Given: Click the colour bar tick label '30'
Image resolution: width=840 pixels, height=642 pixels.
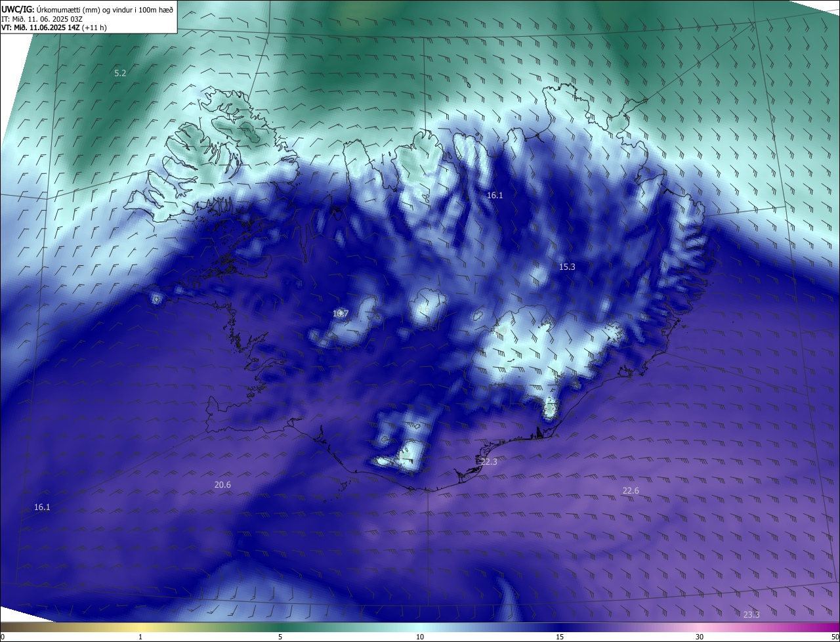Looking at the screenshot, I should (x=700, y=637).
